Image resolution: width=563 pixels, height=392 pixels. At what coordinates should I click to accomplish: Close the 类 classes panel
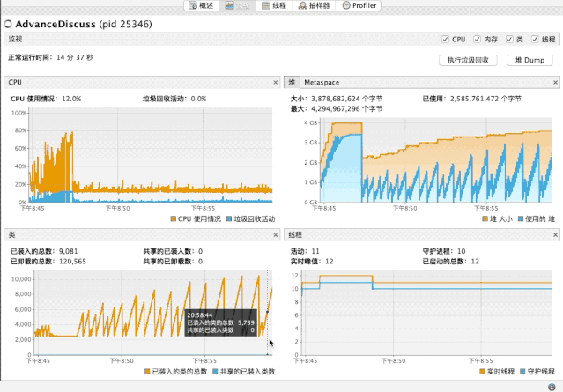click(276, 235)
